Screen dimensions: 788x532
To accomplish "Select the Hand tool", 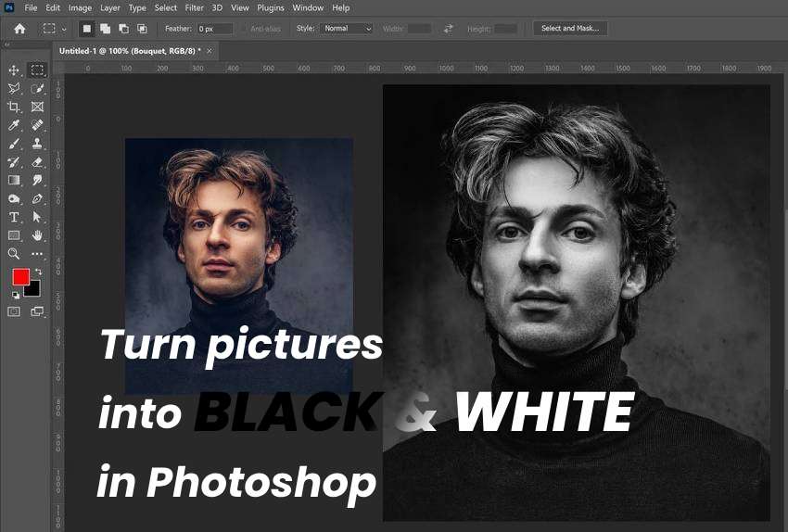I will 37,235.
